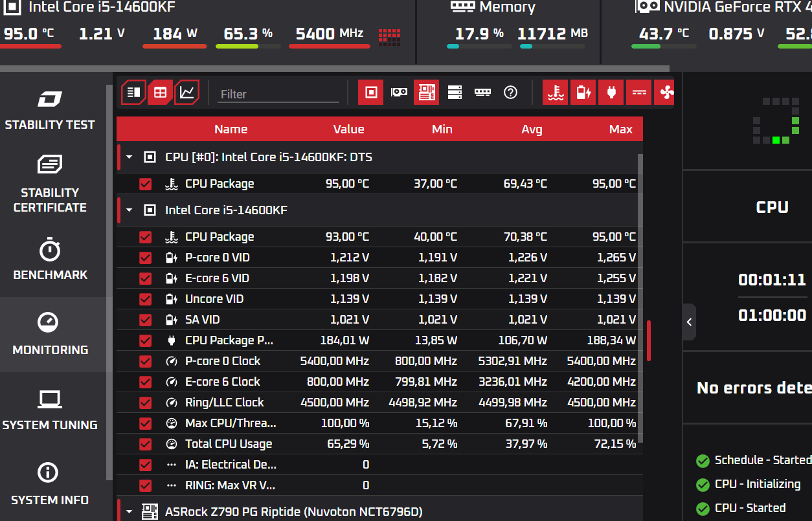Toggle the question mark sensors filter icon

(x=510, y=93)
